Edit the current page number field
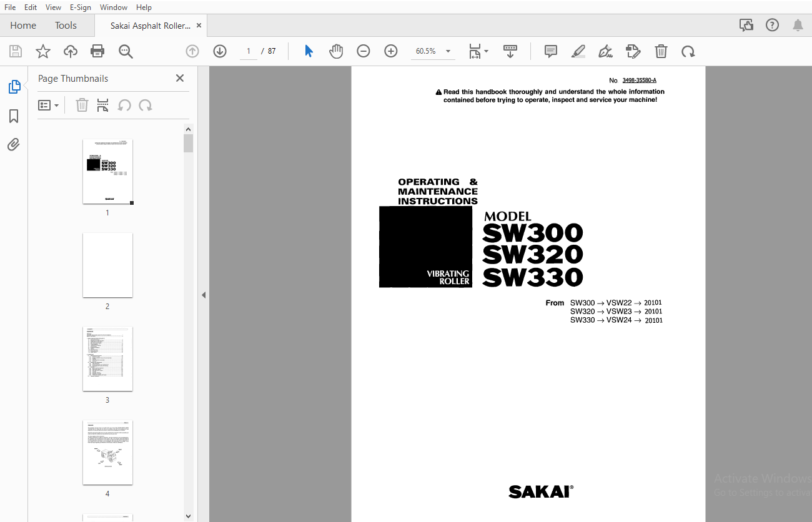Image resolution: width=812 pixels, height=522 pixels. (x=249, y=51)
